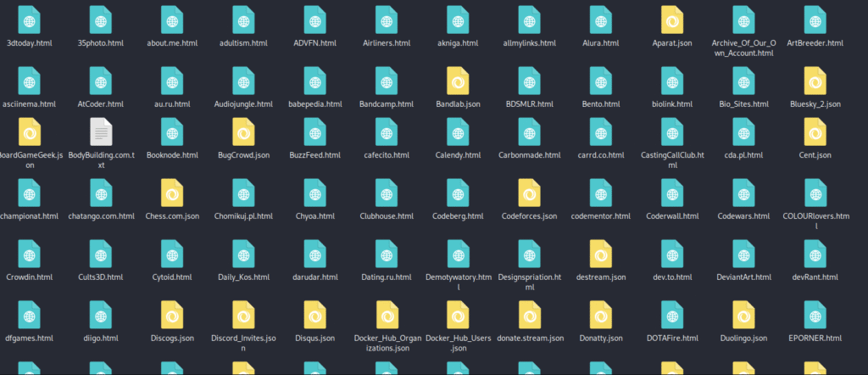Click the CastingCallClub.html filename label
This screenshot has height=375, width=868.
pos(672,160)
